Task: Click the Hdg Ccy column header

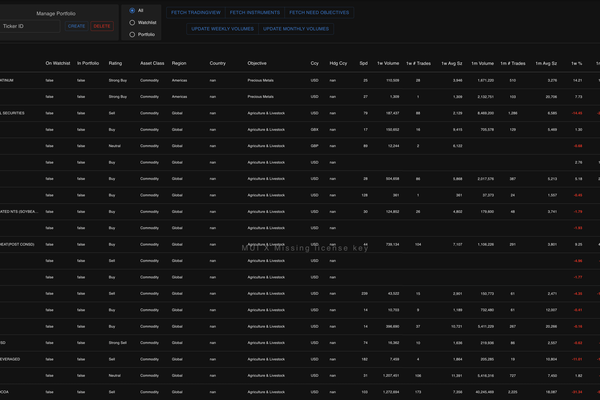Action: pyautogui.click(x=339, y=62)
